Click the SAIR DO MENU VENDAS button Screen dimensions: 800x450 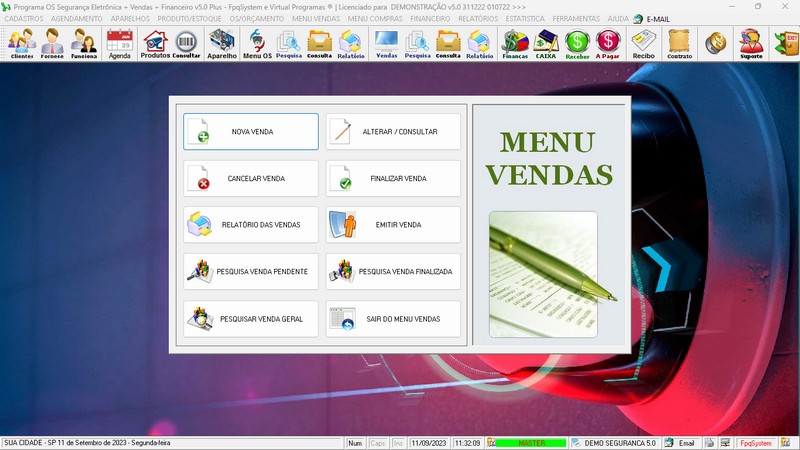pos(393,319)
